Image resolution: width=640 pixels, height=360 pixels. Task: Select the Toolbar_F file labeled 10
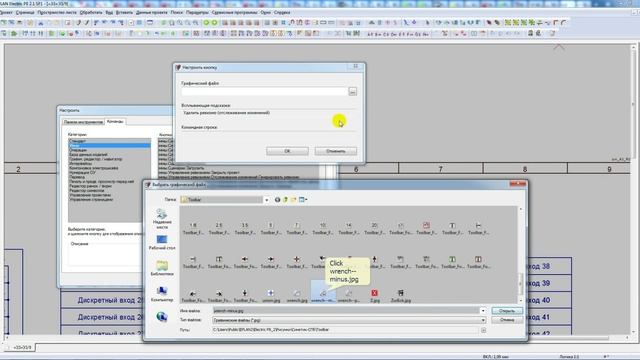(322, 229)
